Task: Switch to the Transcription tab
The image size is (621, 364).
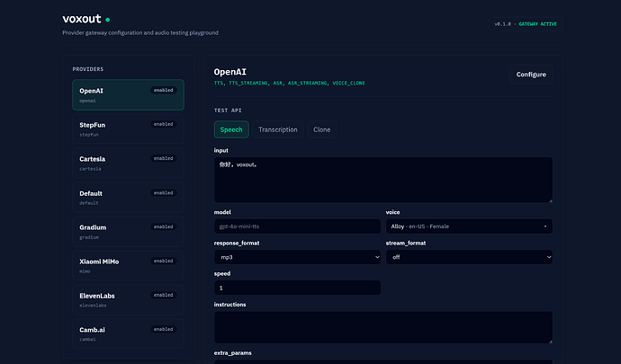Action: click(x=277, y=129)
